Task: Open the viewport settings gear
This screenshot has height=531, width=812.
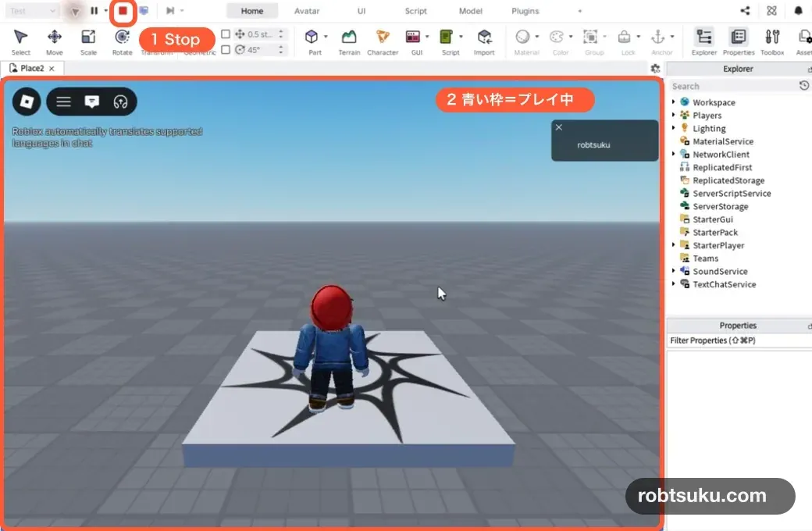Action: pyautogui.click(x=655, y=69)
